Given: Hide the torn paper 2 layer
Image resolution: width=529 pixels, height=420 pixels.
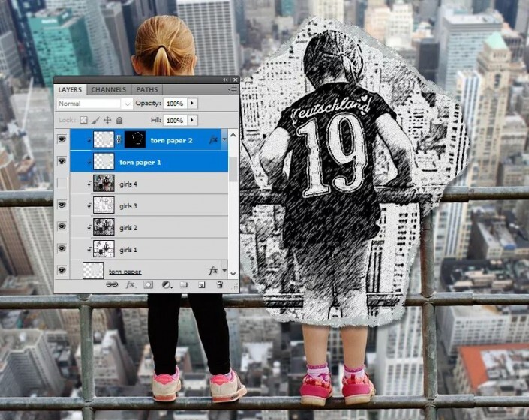Looking at the screenshot, I should point(62,139).
